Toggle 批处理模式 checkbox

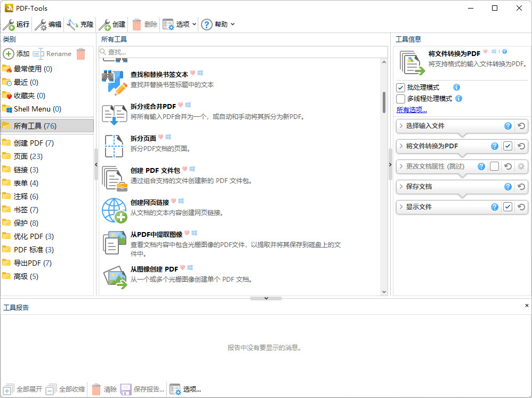[400, 87]
